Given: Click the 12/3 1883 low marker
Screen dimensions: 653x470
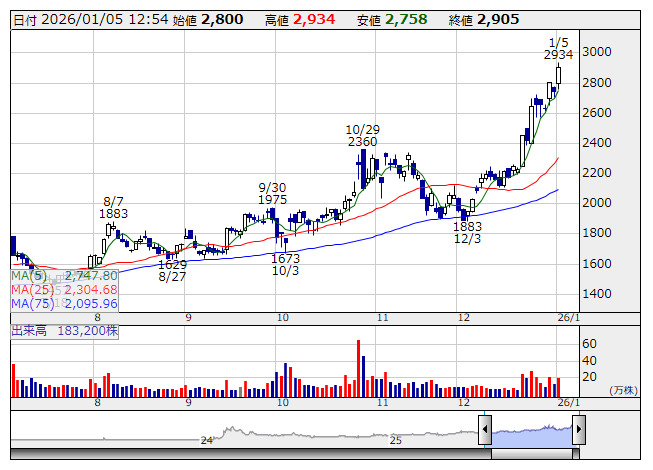Looking at the screenshot, I should 467,233.
